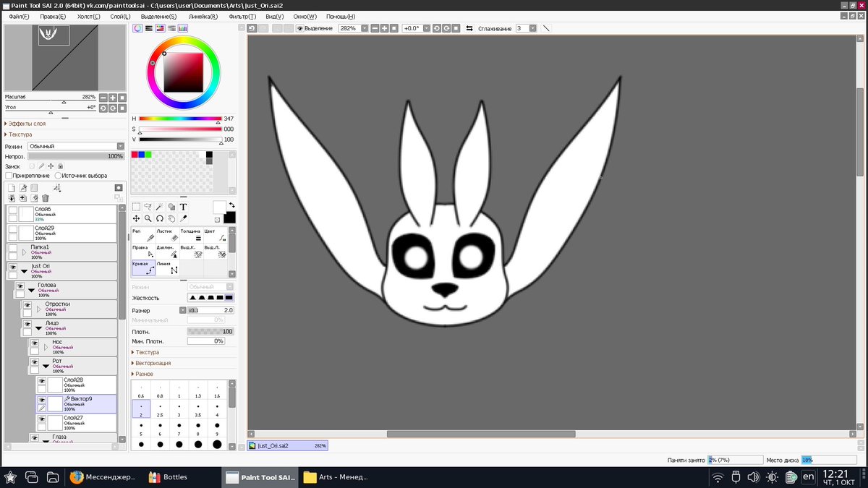Hide the Just Ori layer folder
Screen dimensions: 868x488
point(12,267)
